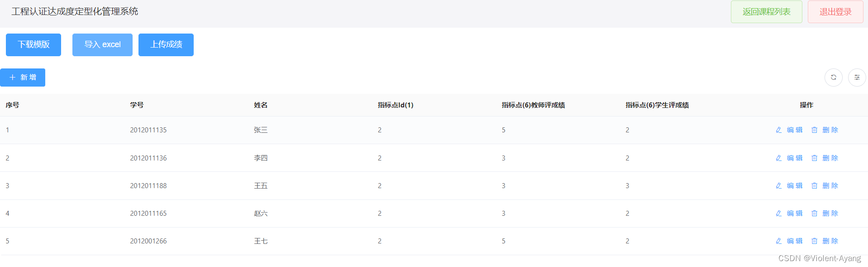The width and height of the screenshot is (868, 267).
Task: Select the 删除 link for 2012011165
Action: pos(830,214)
